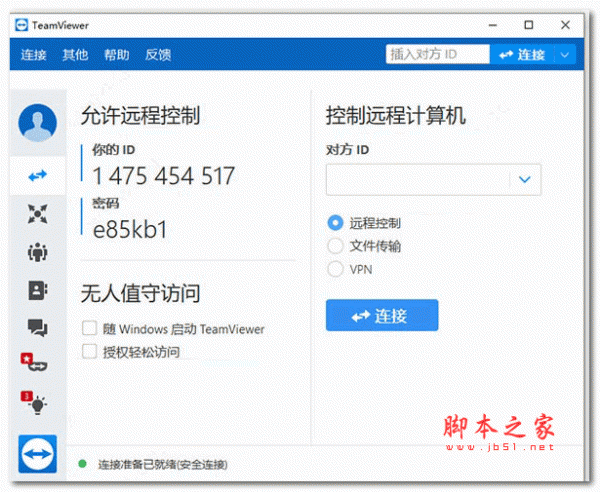Image resolution: width=600 pixels, height=492 pixels.
Task: Click the 插入对方 ID toolbar field
Action: click(438, 54)
